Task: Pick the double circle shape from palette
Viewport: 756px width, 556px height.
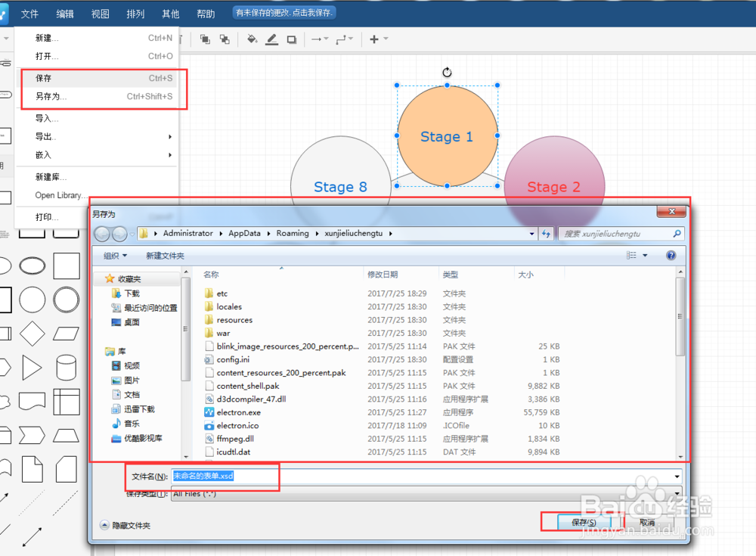Action: (66, 300)
